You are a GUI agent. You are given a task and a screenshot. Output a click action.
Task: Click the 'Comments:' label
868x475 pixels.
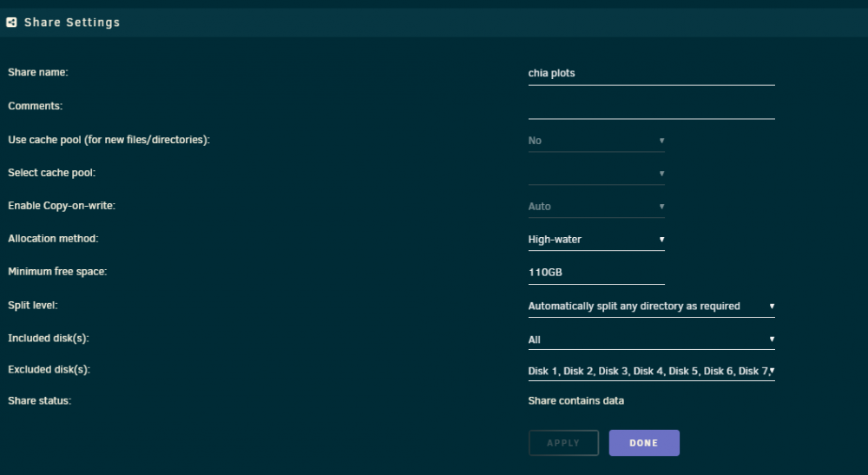(36, 106)
